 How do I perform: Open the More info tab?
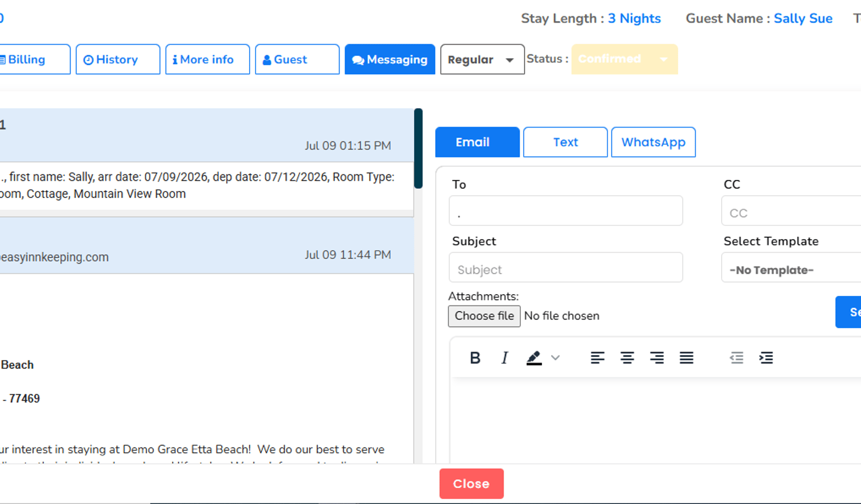tap(207, 59)
